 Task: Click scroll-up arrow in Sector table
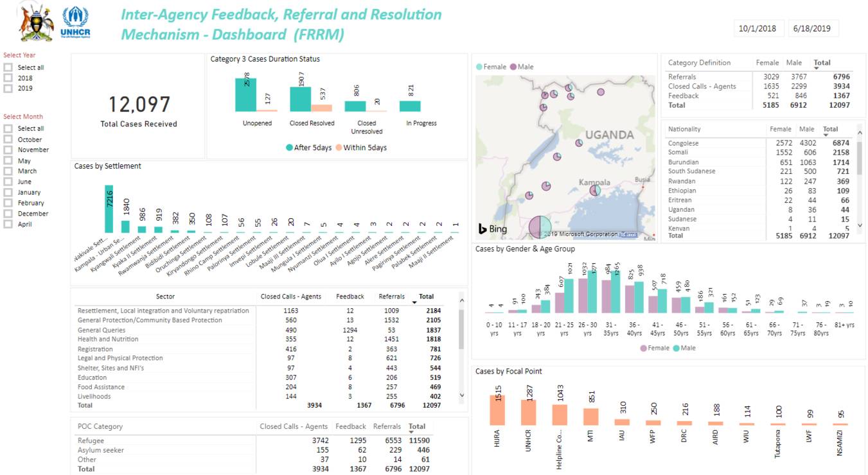click(x=461, y=299)
